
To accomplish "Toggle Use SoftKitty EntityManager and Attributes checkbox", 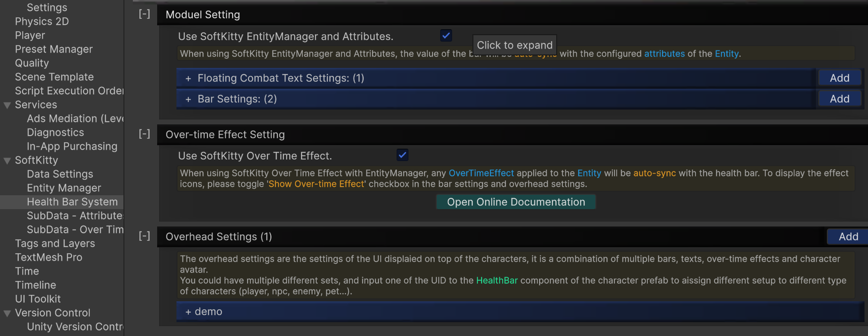I will [446, 35].
